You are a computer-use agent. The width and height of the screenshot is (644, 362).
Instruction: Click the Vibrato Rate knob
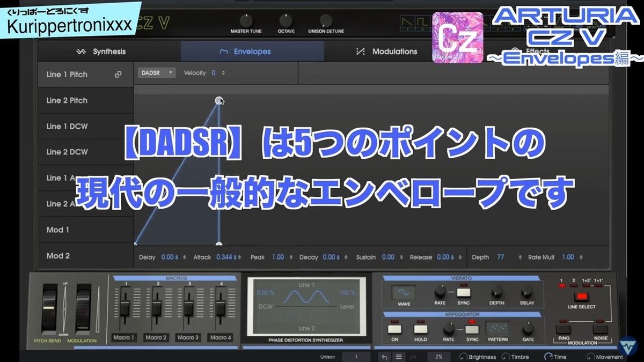point(440,291)
